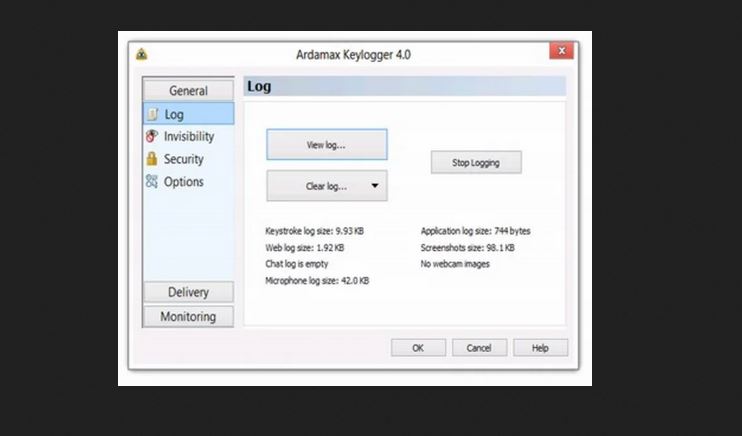The width and height of the screenshot is (742, 436).
Task: Click the Log panel heading
Action: point(259,86)
